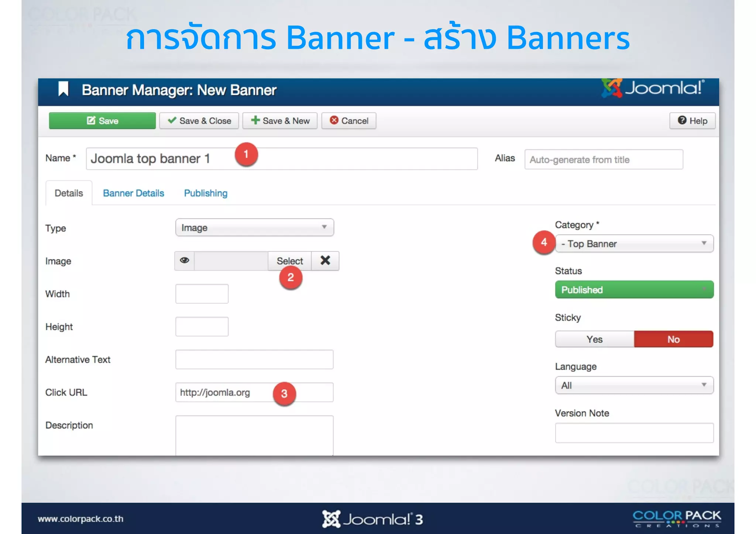Image resolution: width=756 pixels, height=534 pixels.
Task: Click the Height input field
Action: coord(202,327)
